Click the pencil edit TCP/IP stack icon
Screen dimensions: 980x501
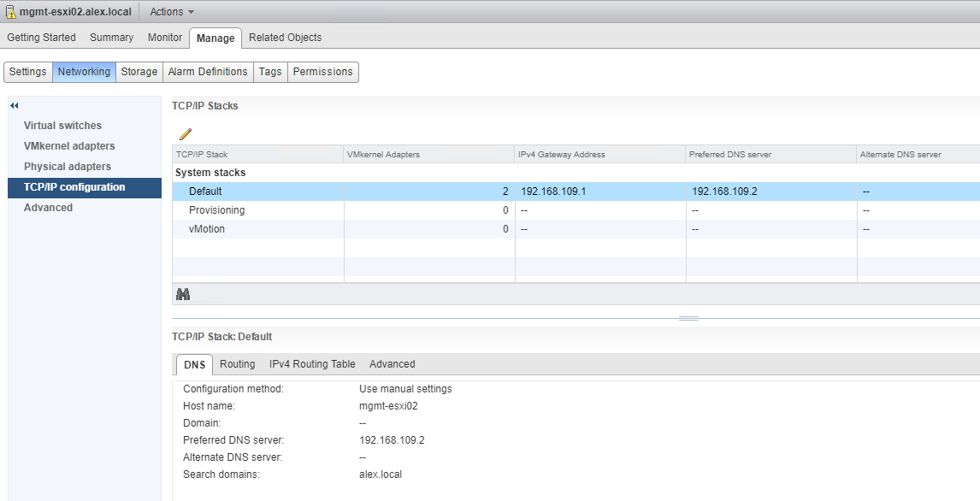tap(186, 134)
